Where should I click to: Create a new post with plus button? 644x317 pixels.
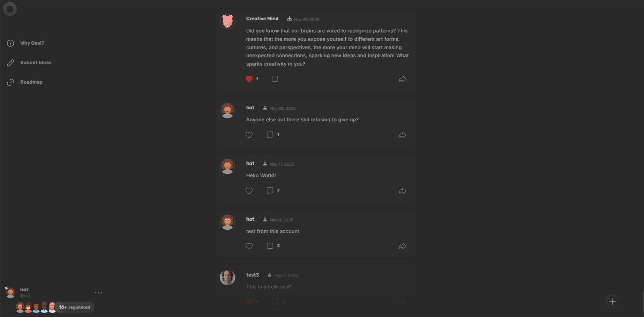(612, 302)
